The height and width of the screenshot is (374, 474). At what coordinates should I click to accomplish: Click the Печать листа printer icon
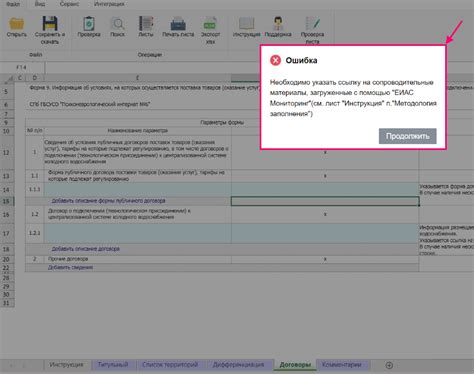tap(178, 24)
